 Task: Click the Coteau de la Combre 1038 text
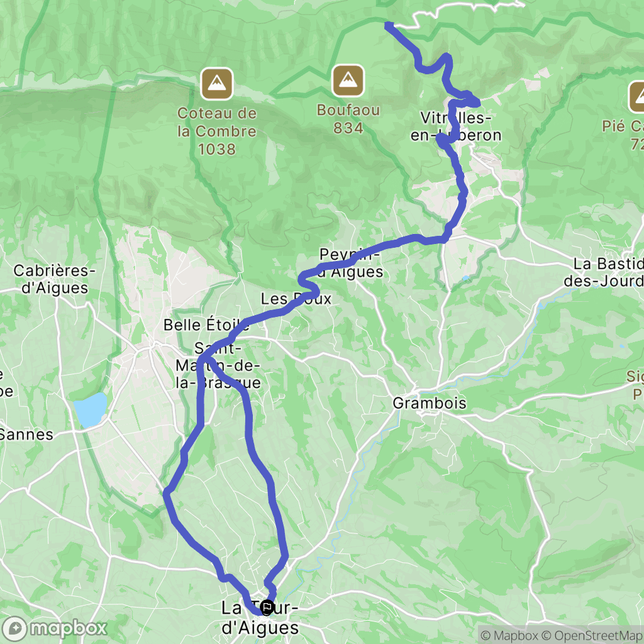pyautogui.click(x=217, y=131)
